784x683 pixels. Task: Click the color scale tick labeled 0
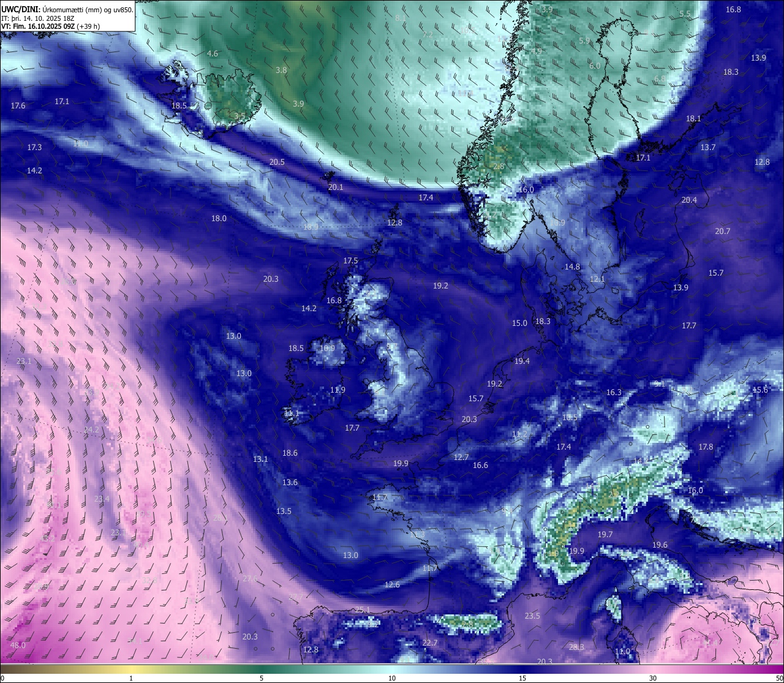pos(2,678)
